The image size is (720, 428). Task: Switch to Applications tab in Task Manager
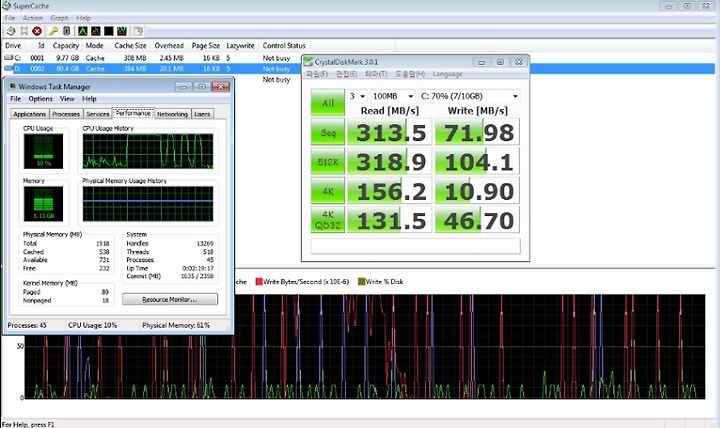point(29,114)
